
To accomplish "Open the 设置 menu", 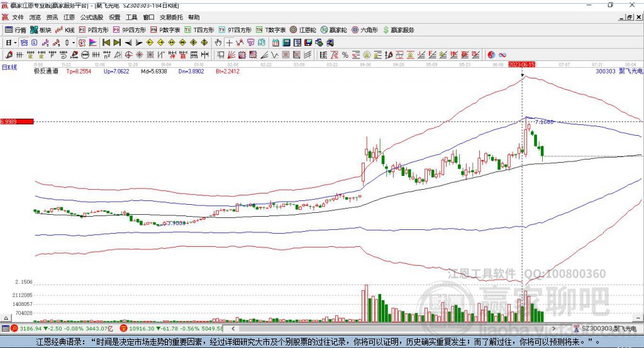I will coord(114,17).
